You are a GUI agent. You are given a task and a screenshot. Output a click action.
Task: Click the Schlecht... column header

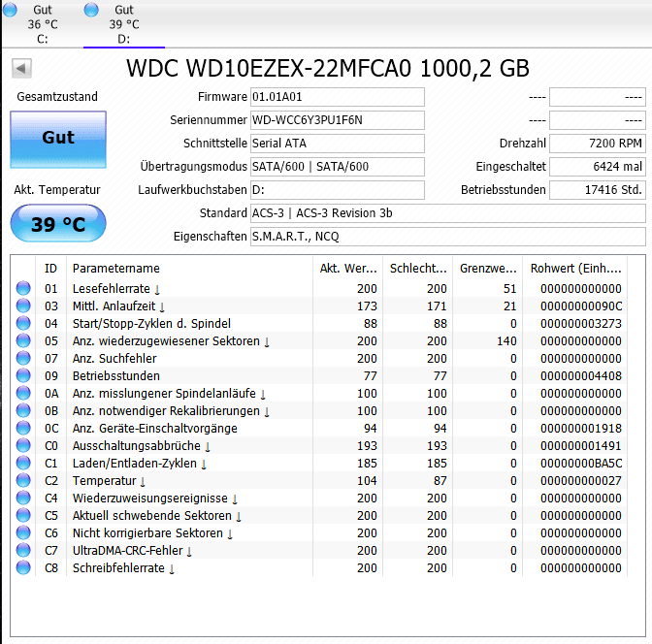pos(418,268)
